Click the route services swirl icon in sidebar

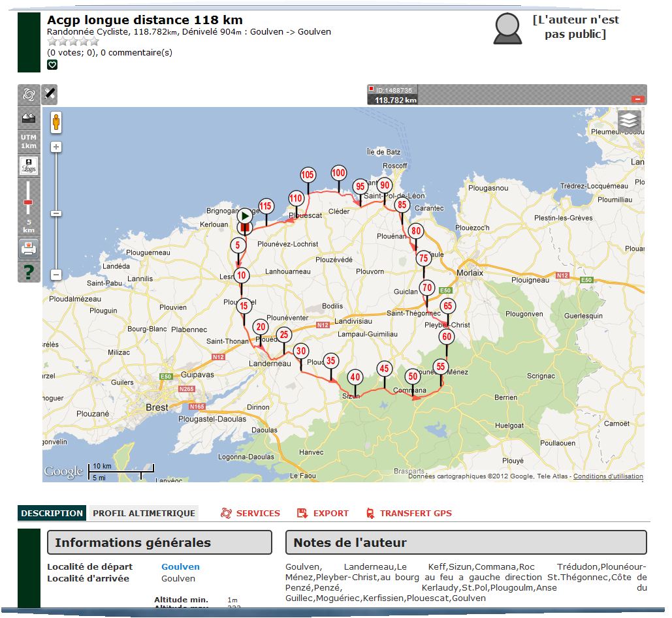(x=29, y=95)
